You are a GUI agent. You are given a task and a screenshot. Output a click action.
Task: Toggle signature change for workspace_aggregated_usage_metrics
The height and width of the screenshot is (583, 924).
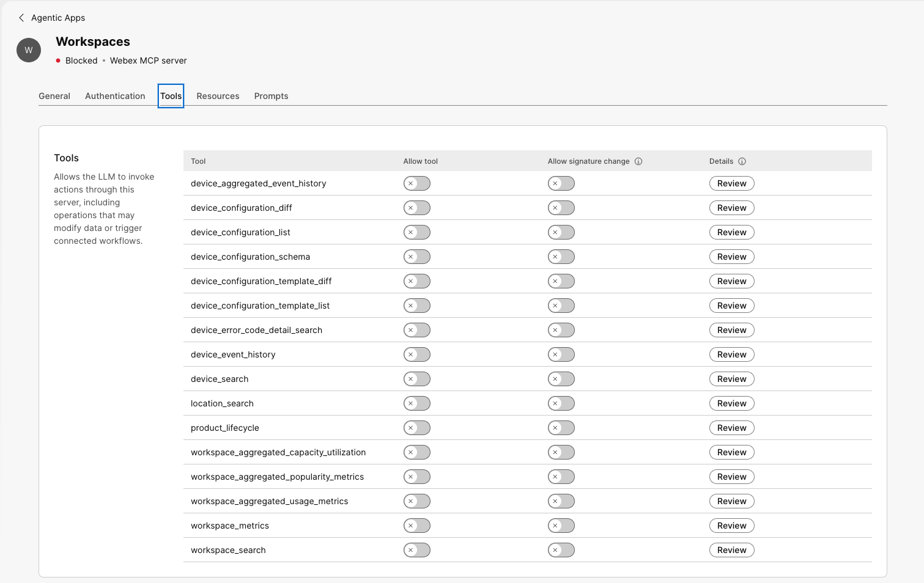click(x=561, y=501)
